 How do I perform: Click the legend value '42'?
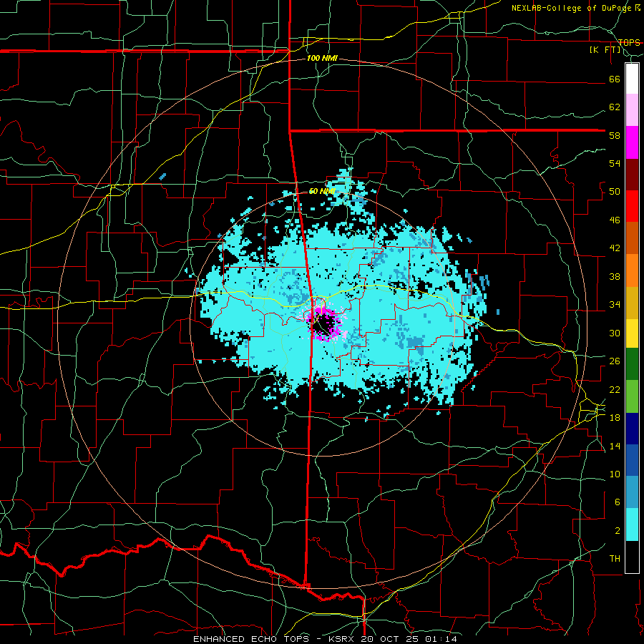tap(615, 248)
